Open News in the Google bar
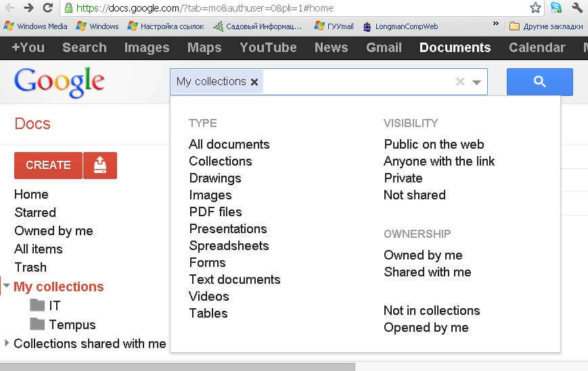 pyautogui.click(x=331, y=47)
